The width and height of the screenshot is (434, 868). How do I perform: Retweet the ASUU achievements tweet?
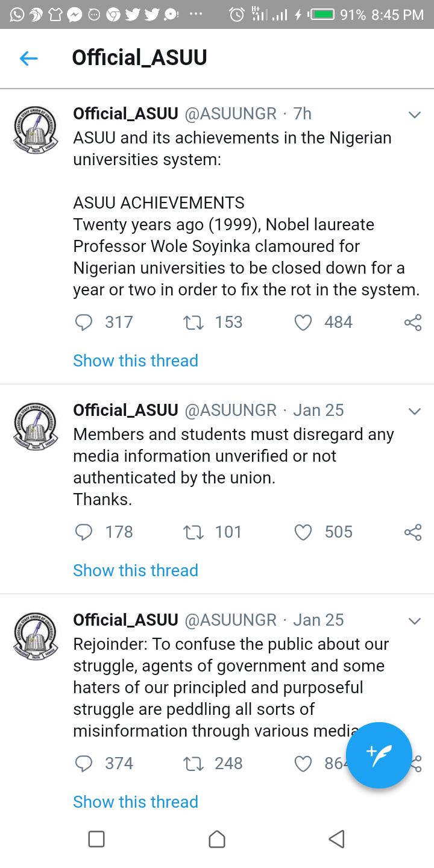[193, 322]
